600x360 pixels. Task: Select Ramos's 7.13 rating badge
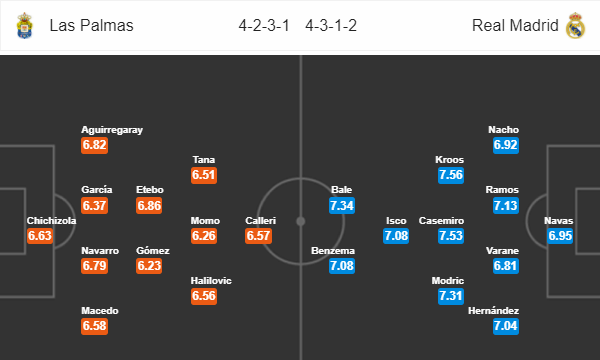(x=505, y=206)
